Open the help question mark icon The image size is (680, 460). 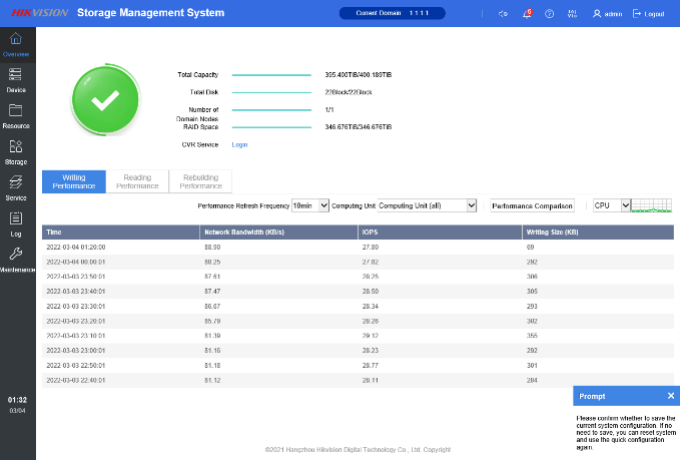coord(549,14)
